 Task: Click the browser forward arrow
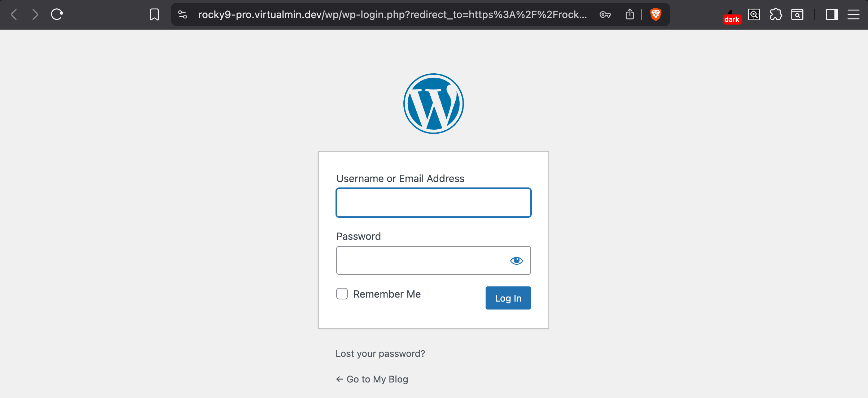[x=35, y=14]
